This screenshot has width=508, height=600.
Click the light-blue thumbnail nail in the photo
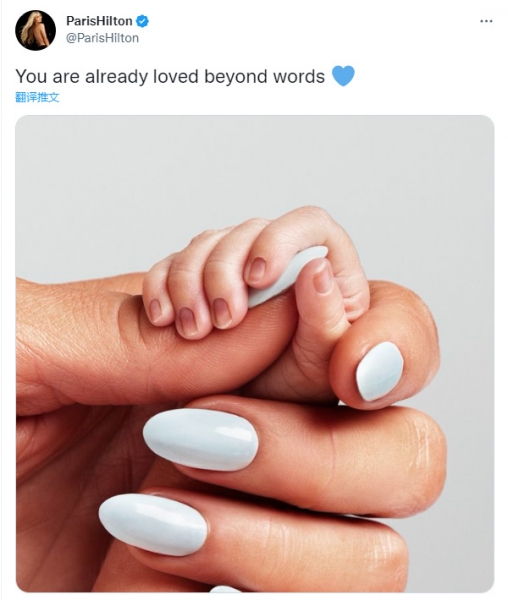[379, 372]
